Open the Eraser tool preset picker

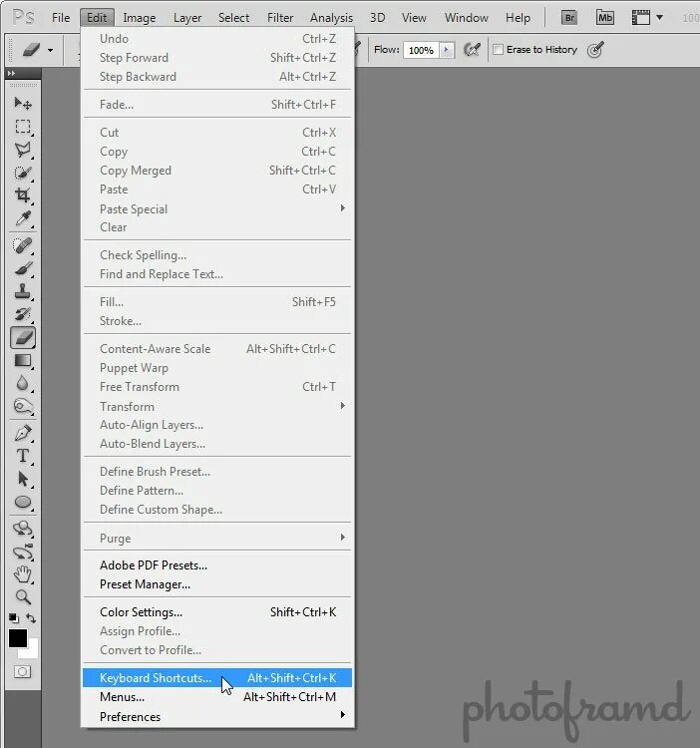point(50,50)
